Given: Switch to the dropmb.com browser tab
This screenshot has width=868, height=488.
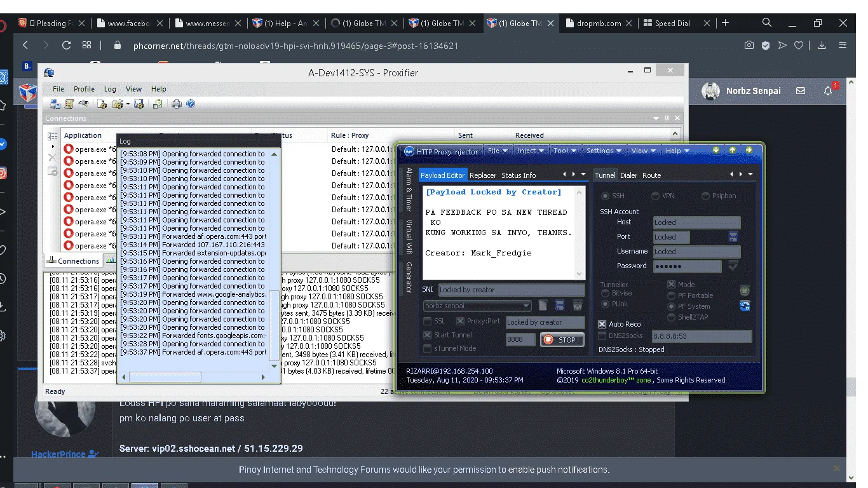Looking at the screenshot, I should coord(599,23).
